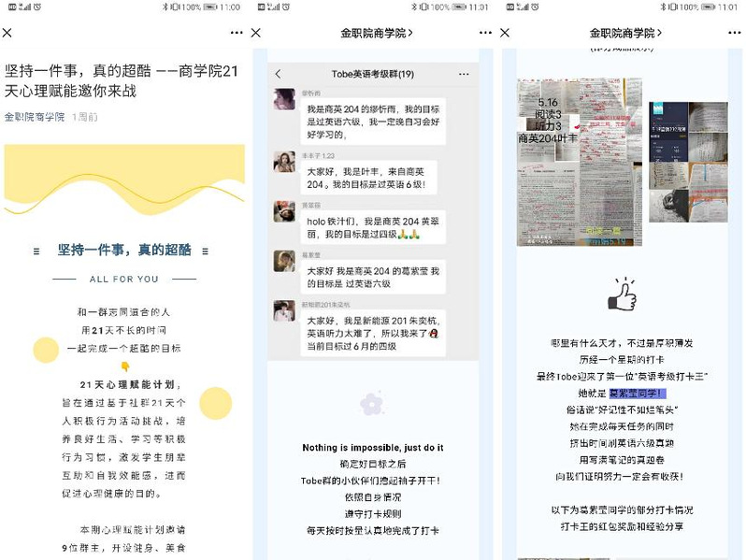Screen dimensions: 746x560
Task: Click the 1周前 publish time text
Action: click(x=85, y=117)
